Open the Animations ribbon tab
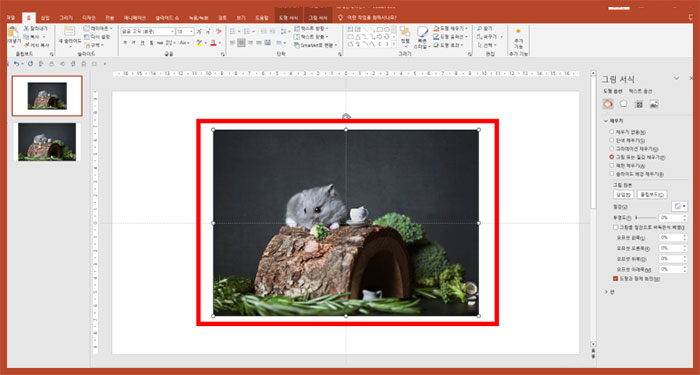The width and height of the screenshot is (700, 375). [134, 18]
